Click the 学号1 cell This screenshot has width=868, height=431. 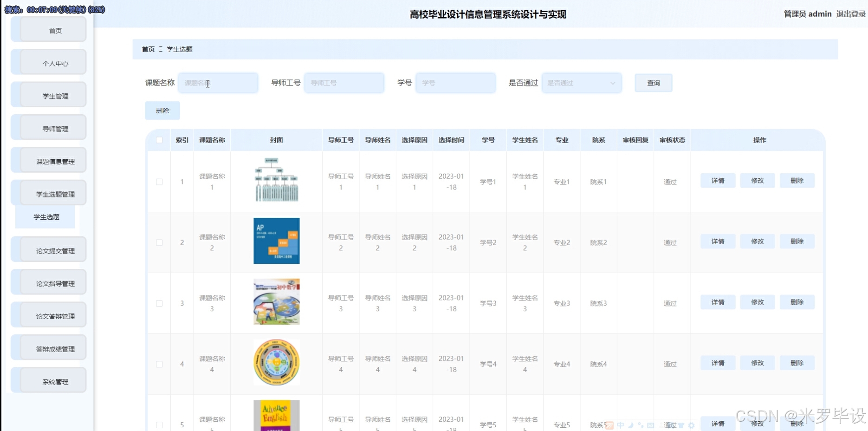[x=488, y=182]
